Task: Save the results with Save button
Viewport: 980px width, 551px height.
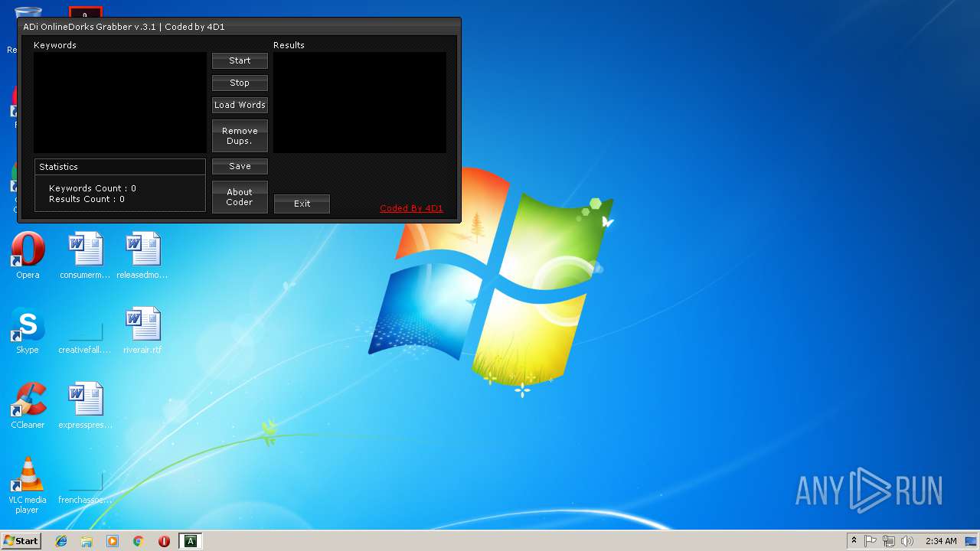Action: coord(240,166)
